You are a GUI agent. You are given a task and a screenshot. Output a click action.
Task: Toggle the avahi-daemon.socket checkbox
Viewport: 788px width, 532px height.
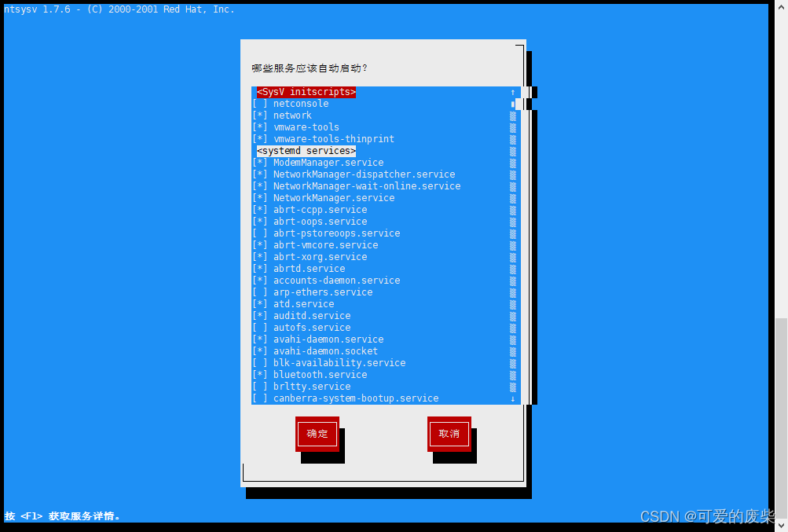click(260, 351)
